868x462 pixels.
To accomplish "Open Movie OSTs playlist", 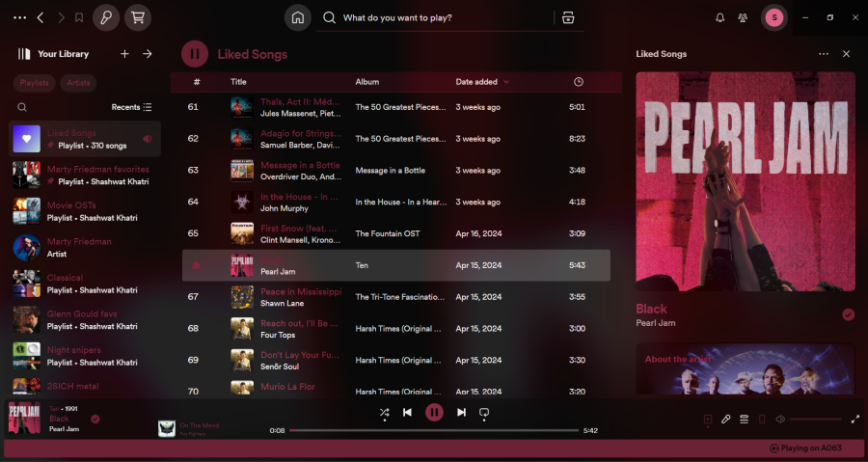I will coord(85,211).
